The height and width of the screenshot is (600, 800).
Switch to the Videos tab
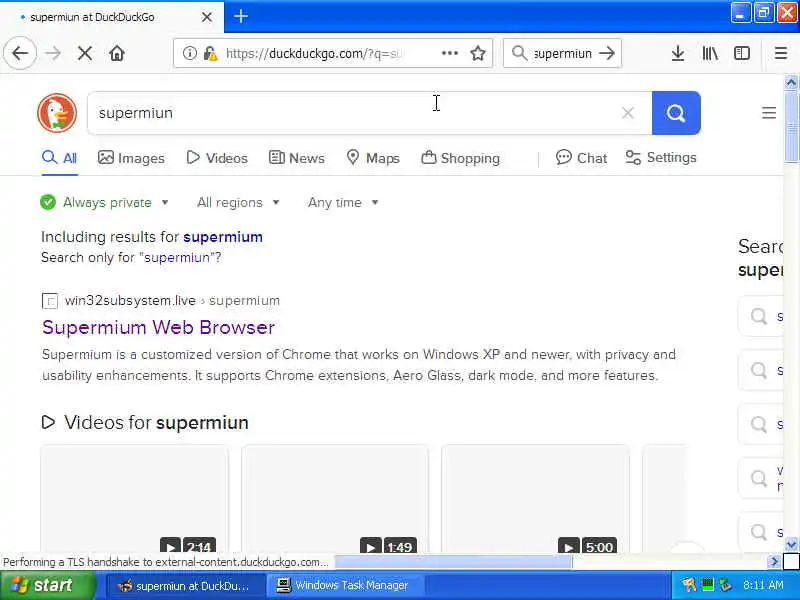click(x=217, y=158)
